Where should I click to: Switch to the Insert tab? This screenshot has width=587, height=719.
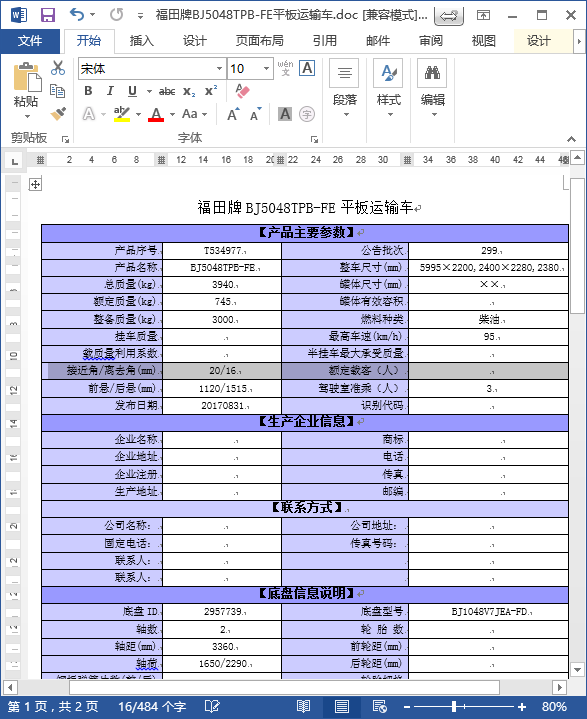[142, 41]
